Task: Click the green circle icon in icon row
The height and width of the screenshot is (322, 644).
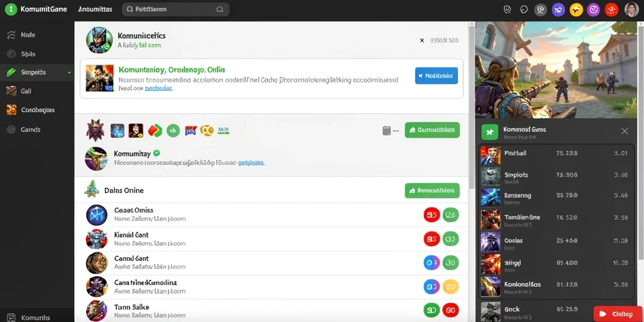Action: pyautogui.click(x=173, y=131)
